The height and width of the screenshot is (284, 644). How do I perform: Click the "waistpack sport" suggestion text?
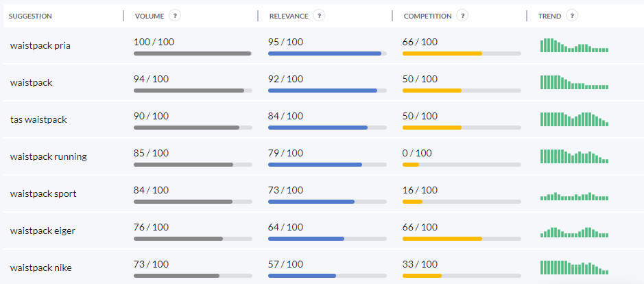pyautogui.click(x=43, y=193)
